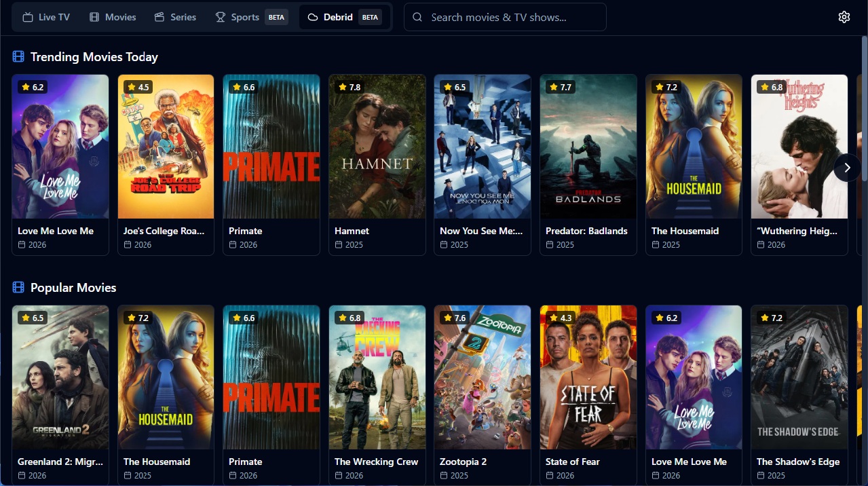The height and width of the screenshot is (486, 868).
Task: Click the TV icon in the Live TV tab
Action: [28, 17]
